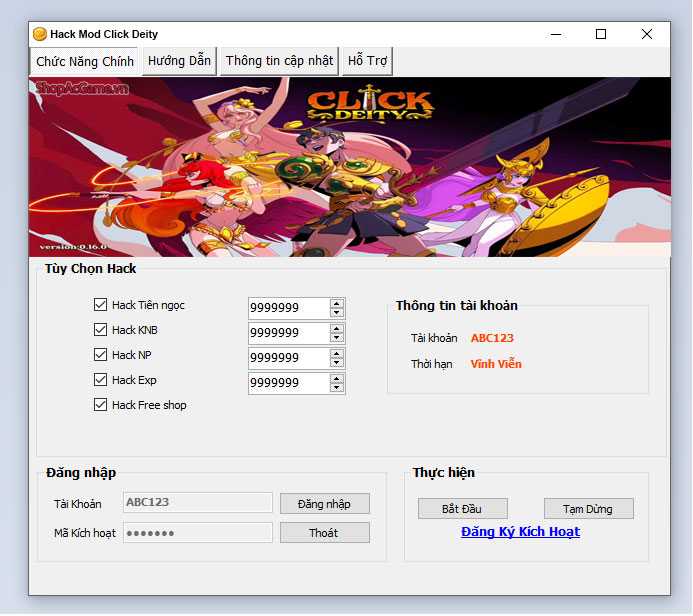Uncheck the Hack Tiên ngọc checkbox
This screenshot has width=693, height=616.
tap(100, 305)
